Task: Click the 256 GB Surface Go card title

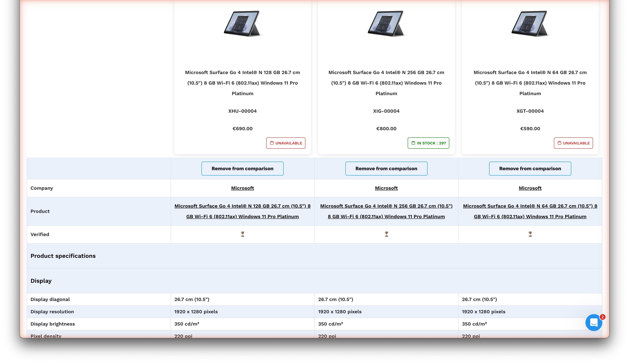Action: point(386,83)
